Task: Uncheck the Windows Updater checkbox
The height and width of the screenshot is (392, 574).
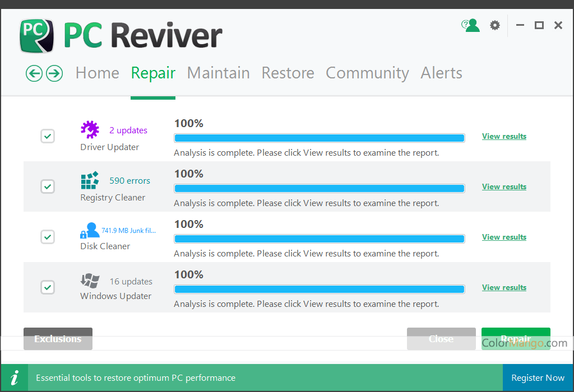Action: [48, 287]
